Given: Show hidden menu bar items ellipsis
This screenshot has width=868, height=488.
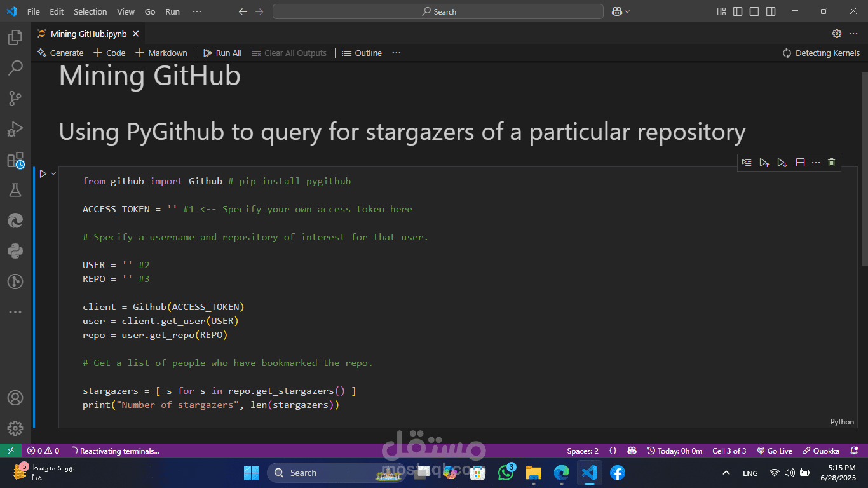Looking at the screenshot, I should pyautogui.click(x=197, y=11).
